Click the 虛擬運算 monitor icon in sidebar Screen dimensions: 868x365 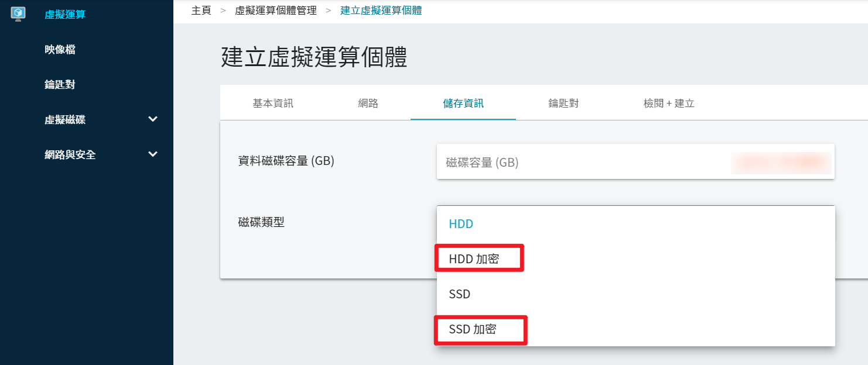(x=18, y=14)
